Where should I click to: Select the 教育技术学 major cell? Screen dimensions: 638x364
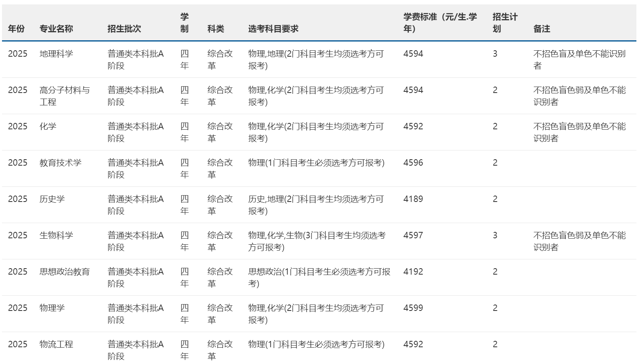click(x=60, y=163)
